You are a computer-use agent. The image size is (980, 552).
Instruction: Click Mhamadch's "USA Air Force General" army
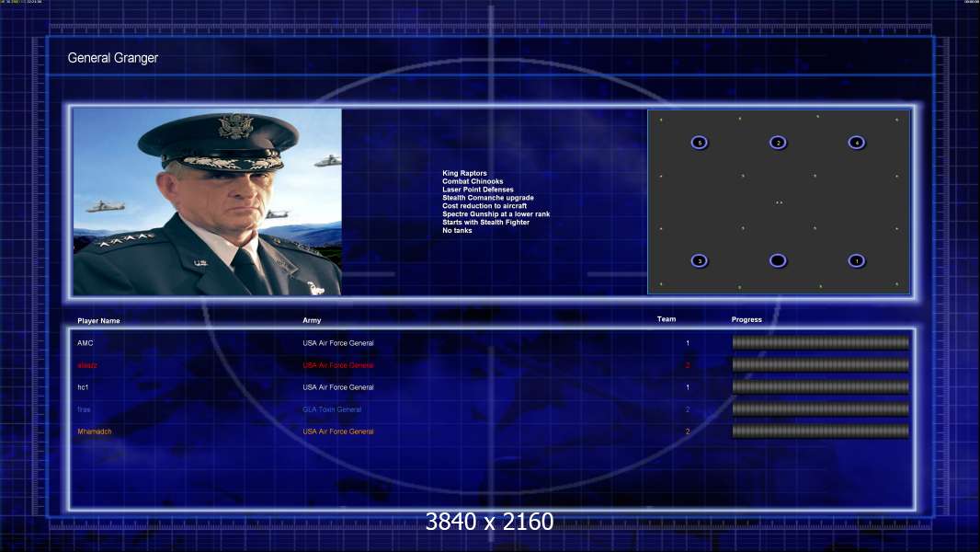click(338, 431)
